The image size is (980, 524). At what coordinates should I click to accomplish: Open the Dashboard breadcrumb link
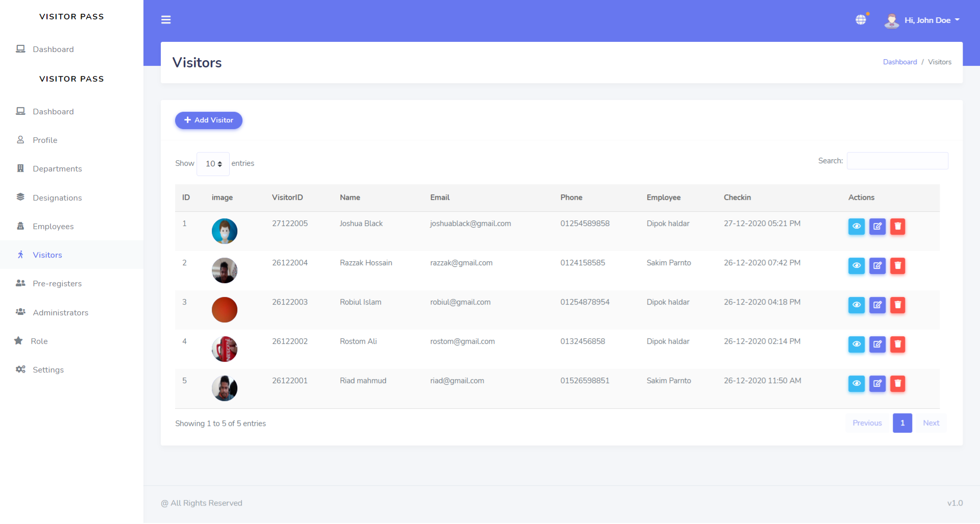coord(900,62)
